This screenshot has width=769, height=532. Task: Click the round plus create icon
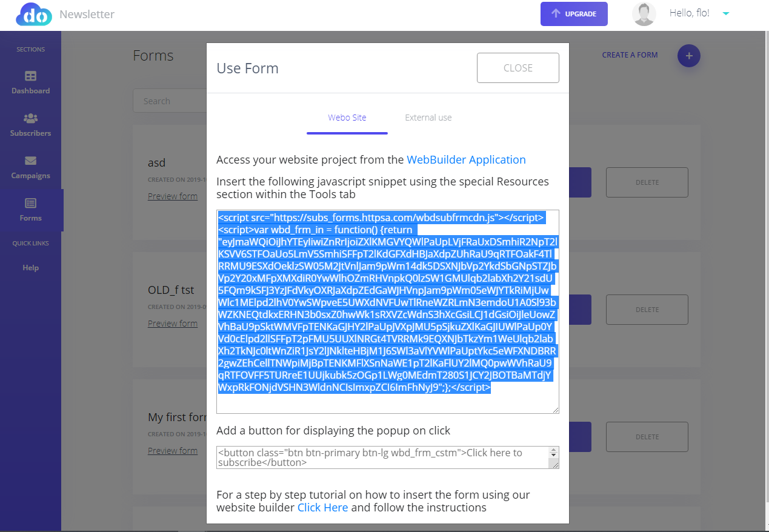click(x=689, y=56)
